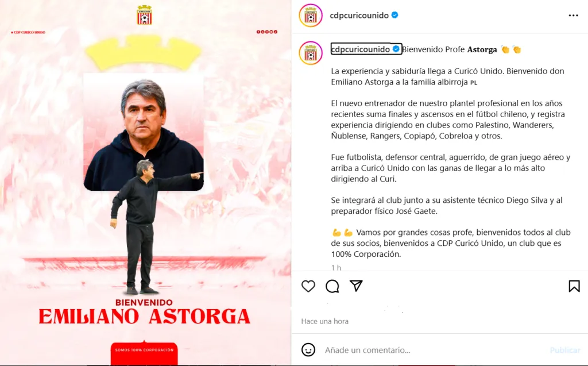Click the 'Hace una hora' timestamp
This screenshot has width=588, height=366.
coord(325,321)
